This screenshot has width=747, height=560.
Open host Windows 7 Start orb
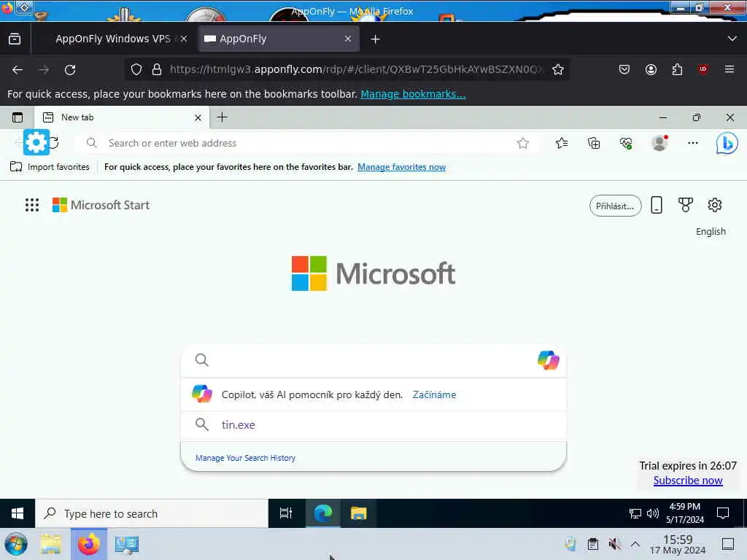16,544
